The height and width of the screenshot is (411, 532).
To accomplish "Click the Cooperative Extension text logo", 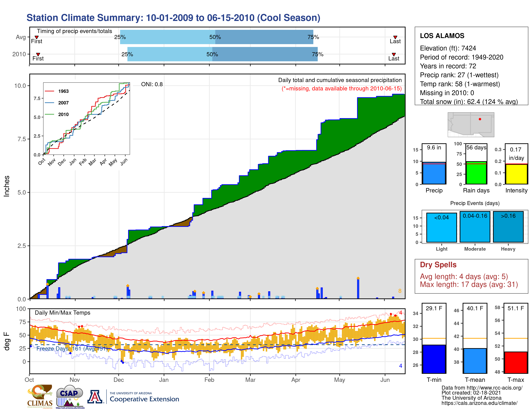I will coord(144,397).
